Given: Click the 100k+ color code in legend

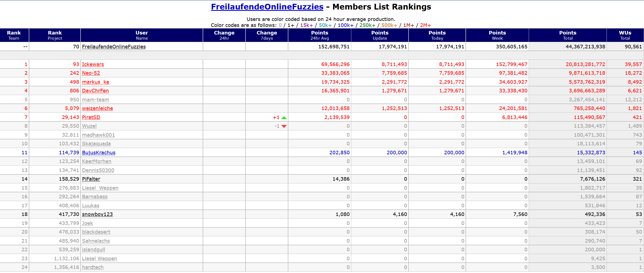Looking at the screenshot, I should 346,25.
